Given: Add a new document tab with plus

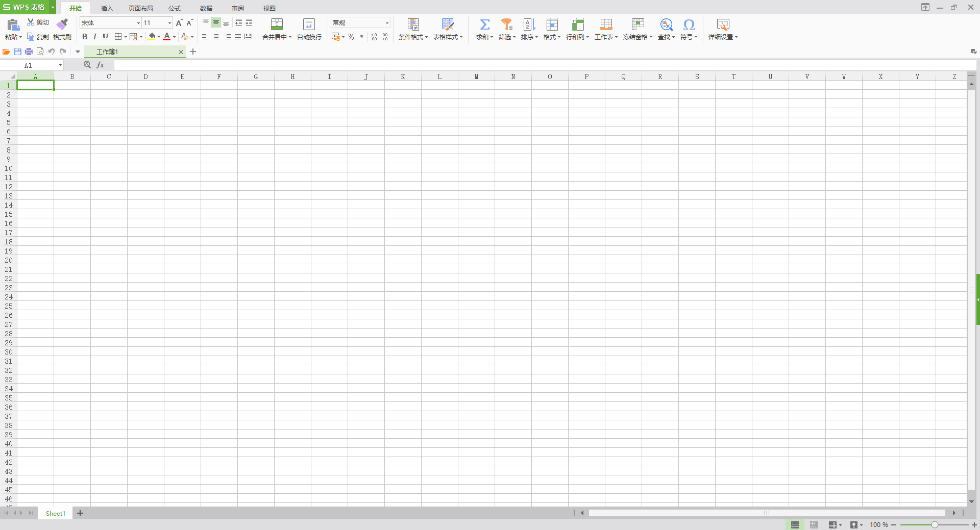Looking at the screenshot, I should [x=193, y=52].
